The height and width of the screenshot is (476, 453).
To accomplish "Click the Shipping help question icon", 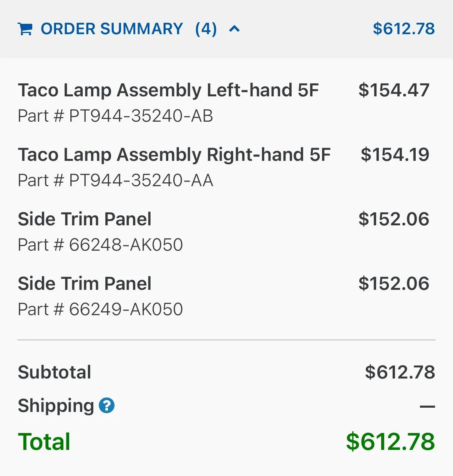I will 106,405.
